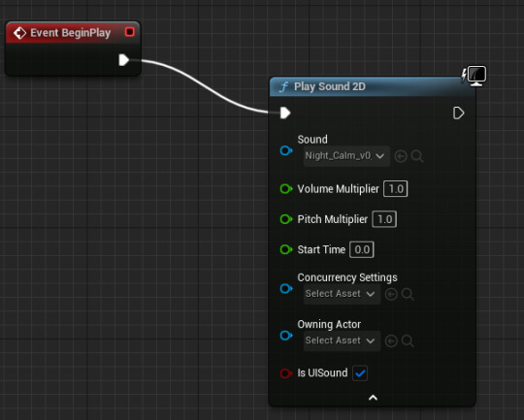Click the Volume Multiplier input pin
Image resolution: width=524 pixels, height=420 pixels.
pyautogui.click(x=286, y=189)
